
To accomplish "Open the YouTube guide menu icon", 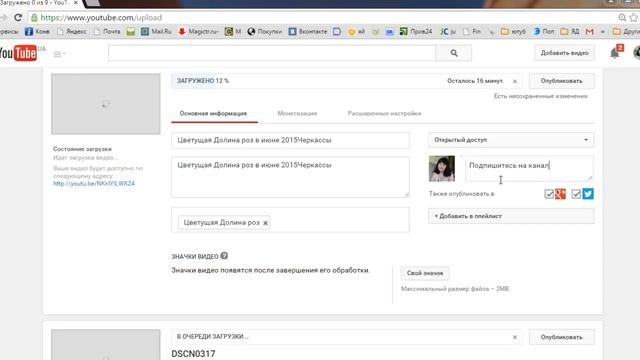I will (59, 53).
